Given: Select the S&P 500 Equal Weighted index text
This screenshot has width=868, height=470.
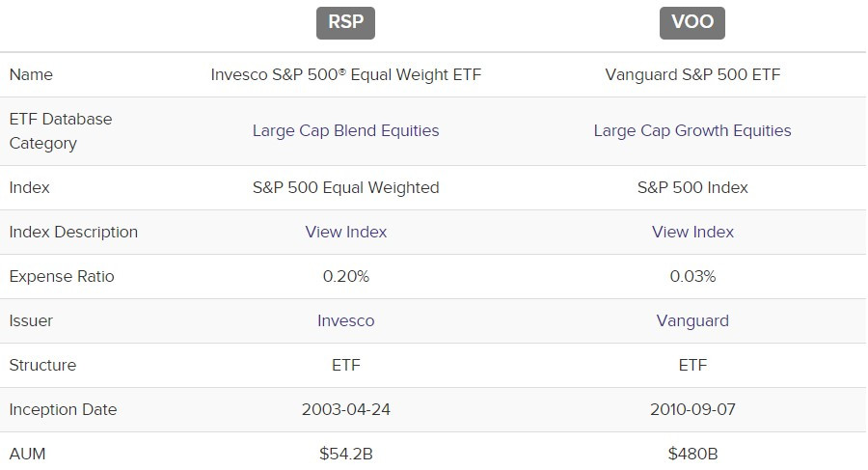Looking at the screenshot, I should pyautogui.click(x=345, y=187).
